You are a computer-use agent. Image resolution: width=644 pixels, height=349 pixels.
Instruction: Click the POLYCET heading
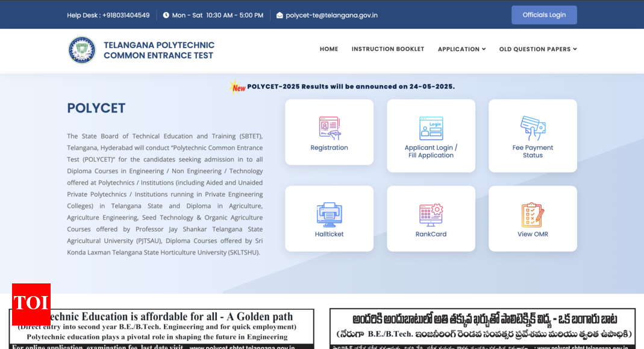click(96, 108)
